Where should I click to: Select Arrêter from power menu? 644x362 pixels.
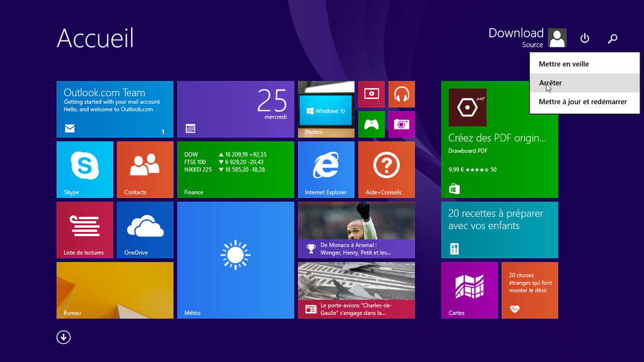585,83
